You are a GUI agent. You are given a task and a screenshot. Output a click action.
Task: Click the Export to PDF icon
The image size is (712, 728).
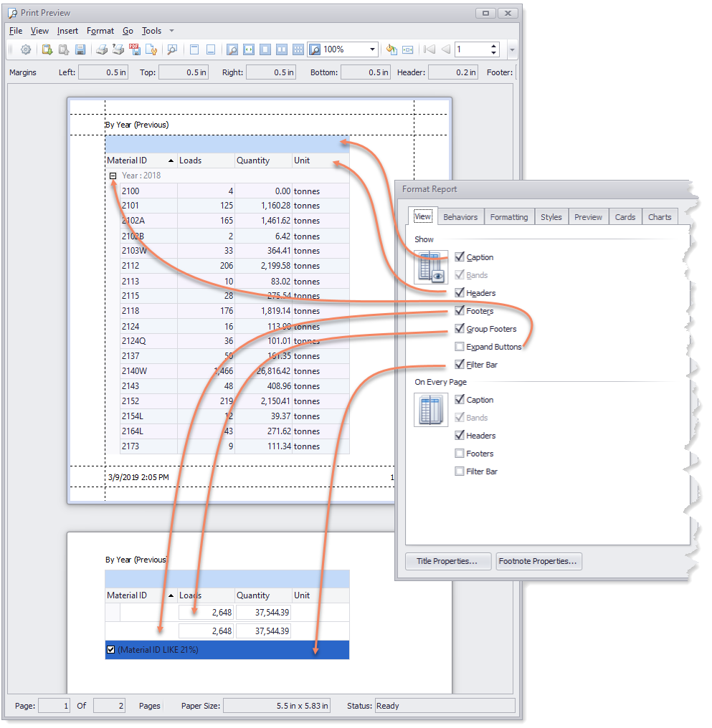tap(135, 49)
